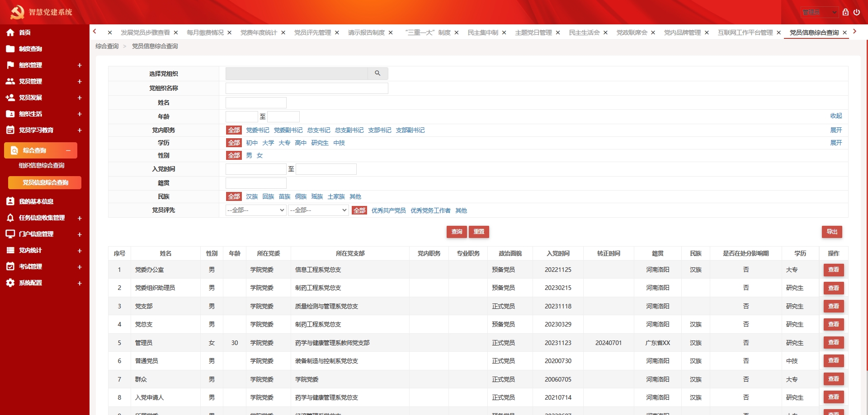Screen dimensions: 868x415
Task: Click the 党员学习教育 calendar icon
Action: click(x=10, y=130)
